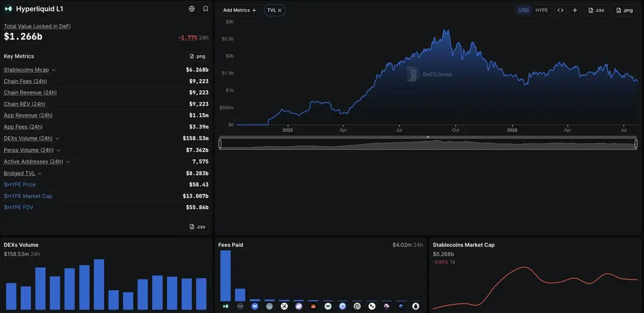Open the $HYPE Price link

tap(20, 185)
